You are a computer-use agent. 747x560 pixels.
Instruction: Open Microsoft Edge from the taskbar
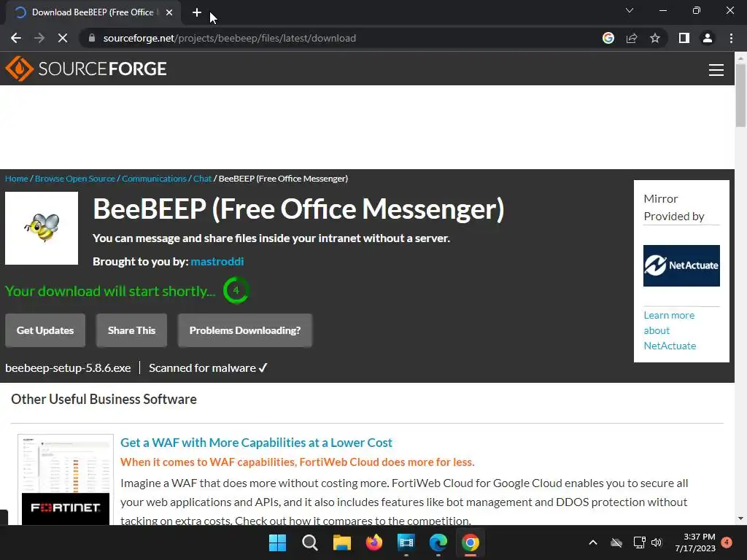coord(438,542)
